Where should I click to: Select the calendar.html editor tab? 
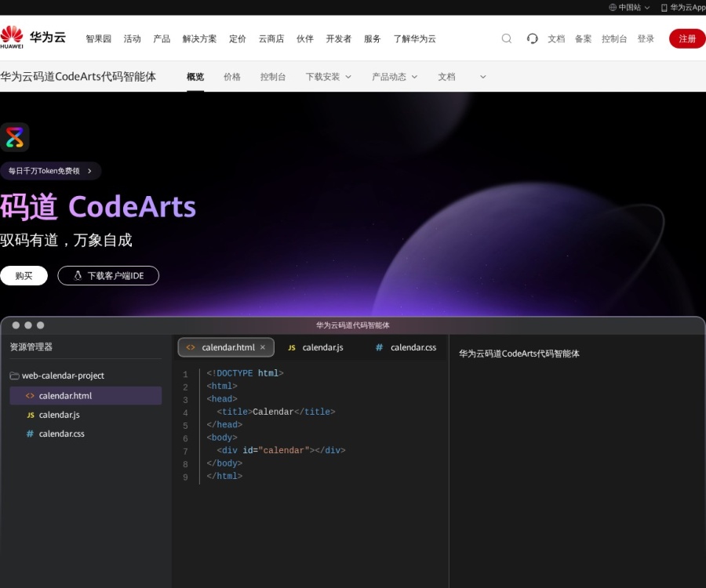click(226, 347)
